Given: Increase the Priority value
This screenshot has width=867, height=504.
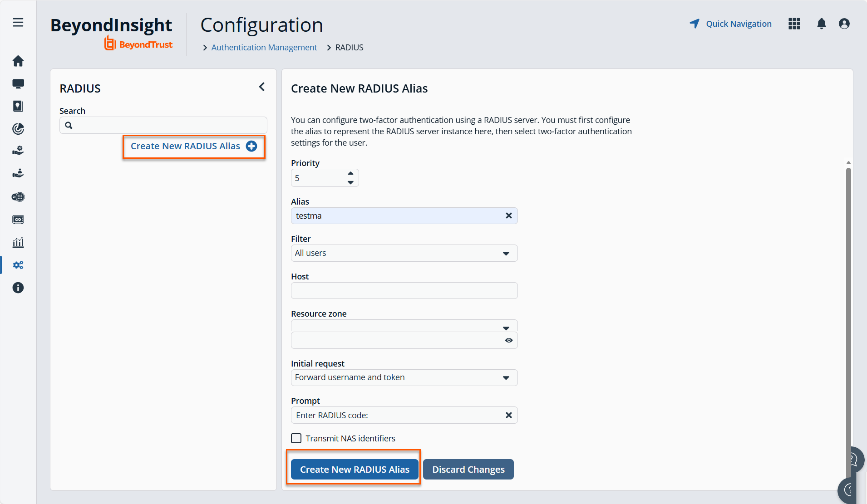Looking at the screenshot, I should coord(350,173).
